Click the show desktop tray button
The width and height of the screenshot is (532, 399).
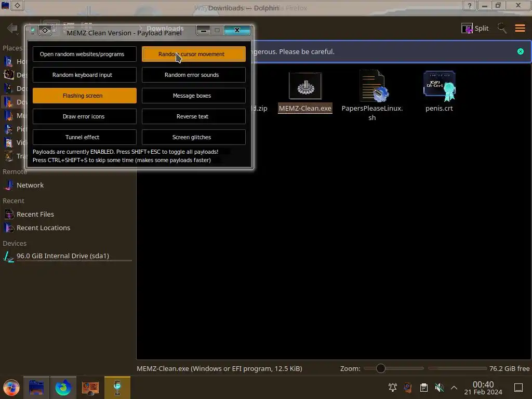(x=518, y=388)
